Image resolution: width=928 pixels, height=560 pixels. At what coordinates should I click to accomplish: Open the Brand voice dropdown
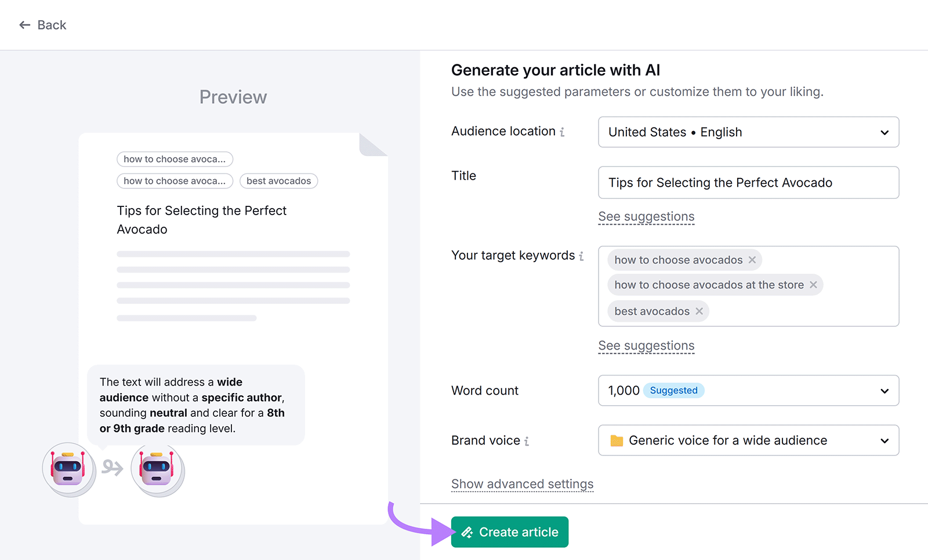884,441
